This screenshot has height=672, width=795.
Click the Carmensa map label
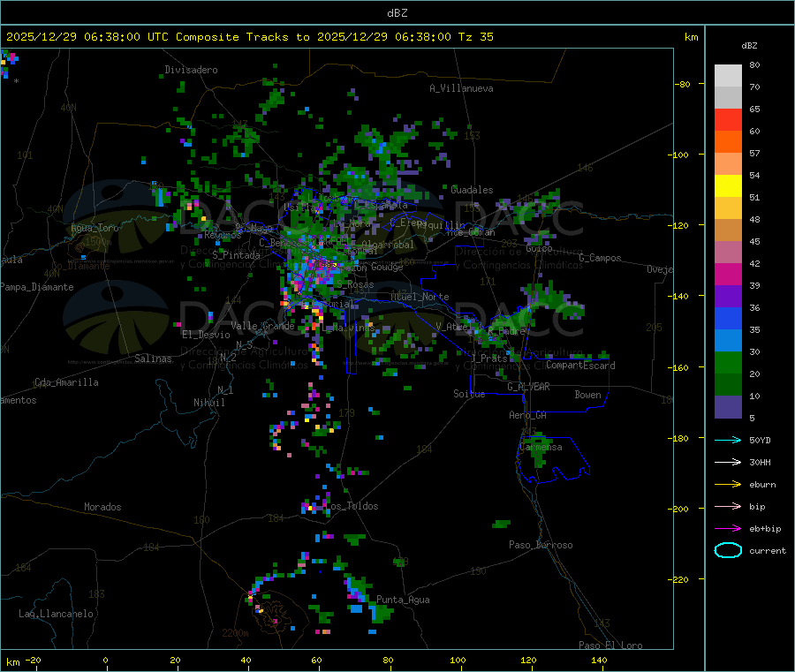541,447
